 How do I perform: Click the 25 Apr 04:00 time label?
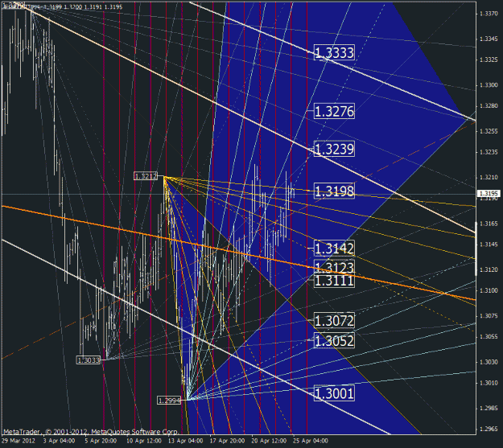pos(311,441)
